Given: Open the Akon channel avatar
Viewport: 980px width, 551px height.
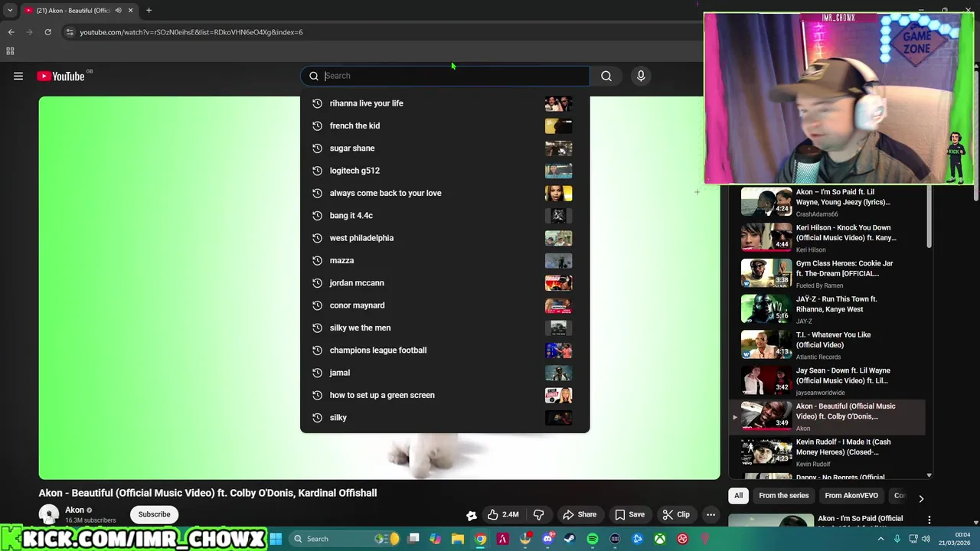Looking at the screenshot, I should point(49,514).
